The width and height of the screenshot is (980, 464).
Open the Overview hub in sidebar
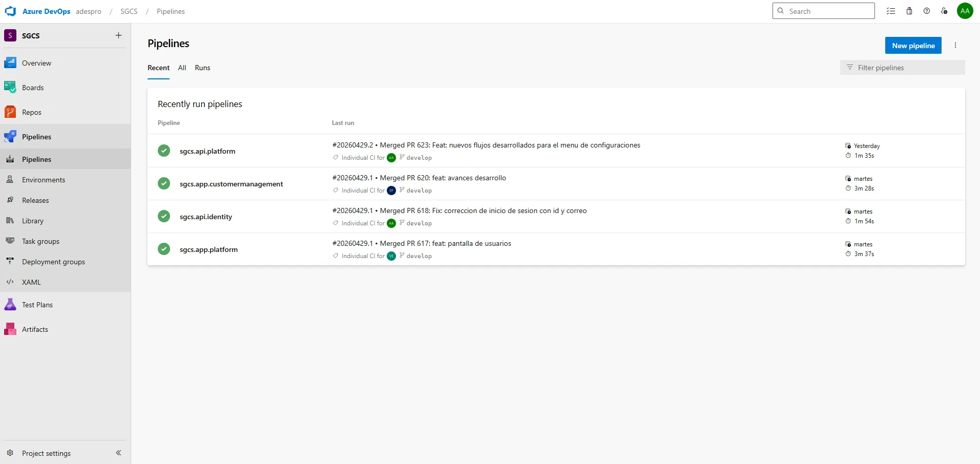(x=65, y=63)
